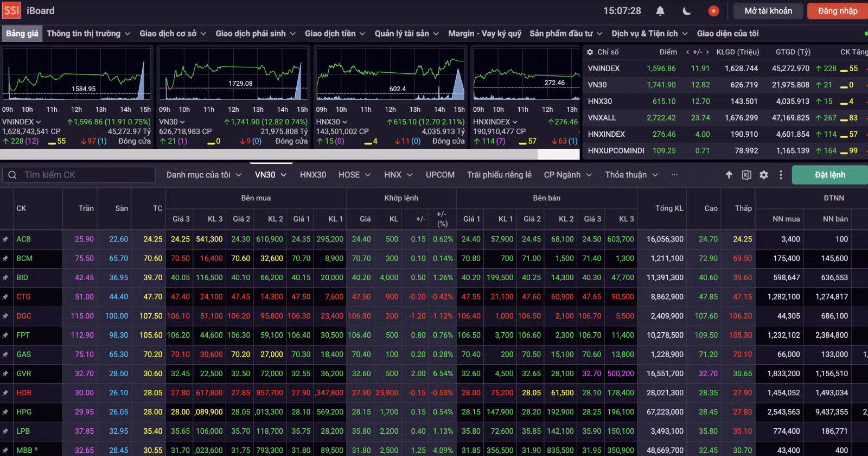The height and width of the screenshot is (456, 868).
Task: Open the VN30 chart index selector
Action: (x=172, y=122)
